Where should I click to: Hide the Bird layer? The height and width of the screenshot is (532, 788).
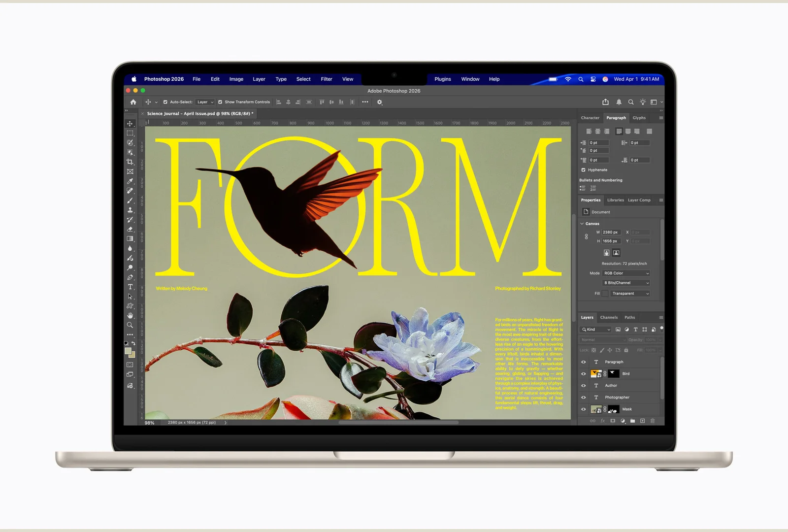pyautogui.click(x=584, y=374)
